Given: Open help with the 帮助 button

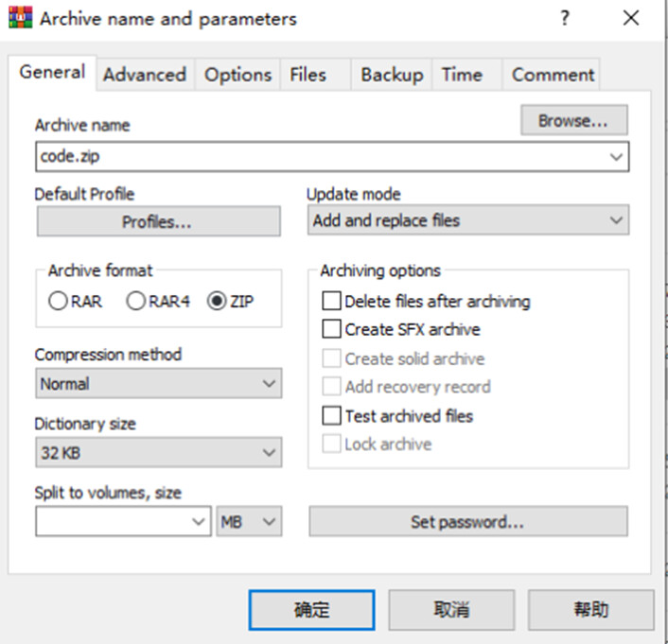Looking at the screenshot, I should (x=591, y=610).
